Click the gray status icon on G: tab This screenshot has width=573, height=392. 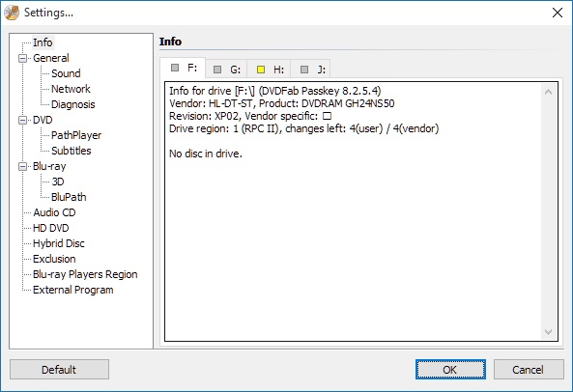pyautogui.click(x=217, y=70)
